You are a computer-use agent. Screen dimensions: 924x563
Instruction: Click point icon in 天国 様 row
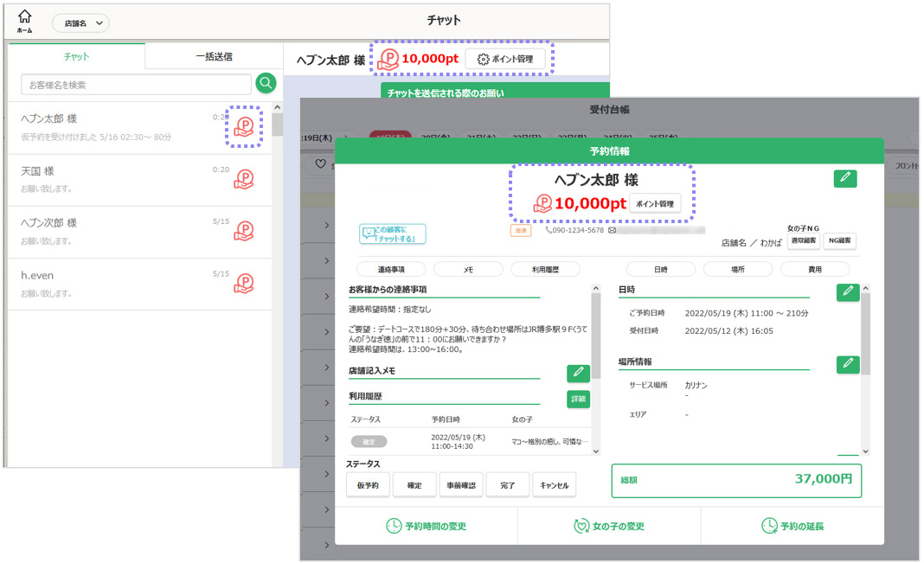pyautogui.click(x=244, y=179)
